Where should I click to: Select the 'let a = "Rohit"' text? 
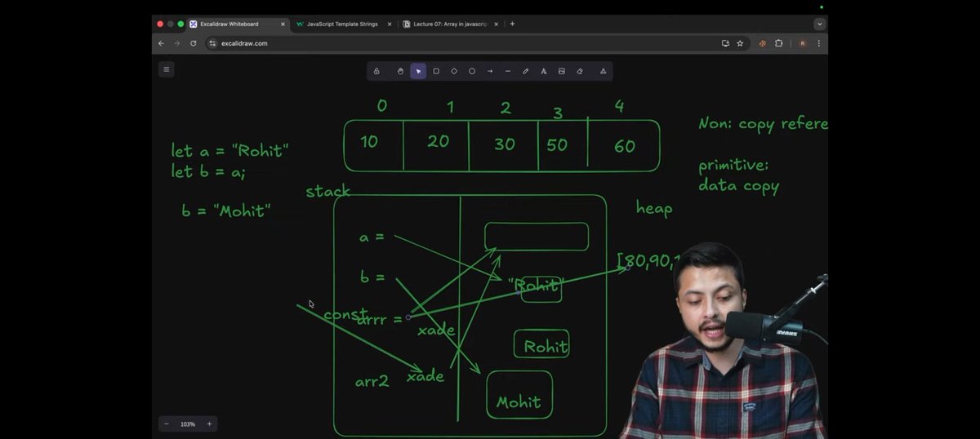(x=229, y=150)
